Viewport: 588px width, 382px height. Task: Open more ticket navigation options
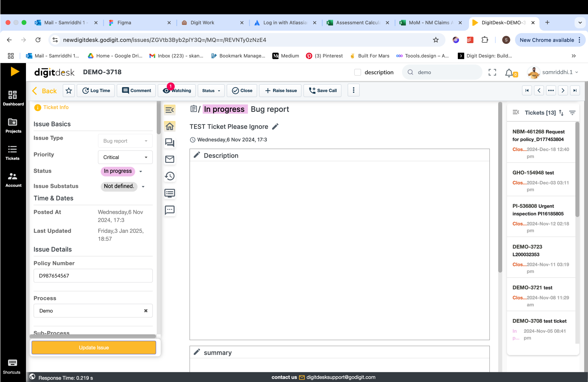551,90
